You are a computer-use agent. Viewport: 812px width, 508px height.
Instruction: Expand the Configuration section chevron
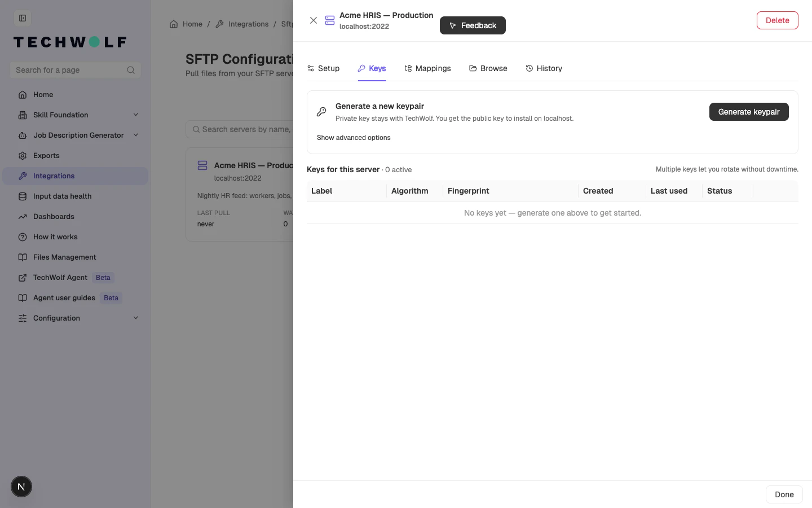pyautogui.click(x=136, y=318)
